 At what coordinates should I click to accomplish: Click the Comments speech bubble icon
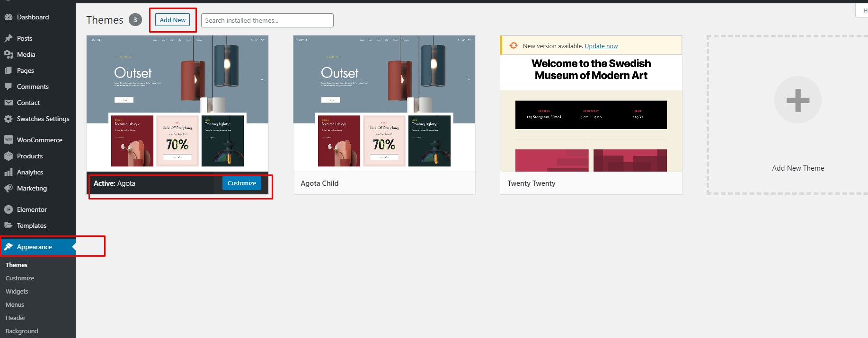pyautogui.click(x=8, y=87)
